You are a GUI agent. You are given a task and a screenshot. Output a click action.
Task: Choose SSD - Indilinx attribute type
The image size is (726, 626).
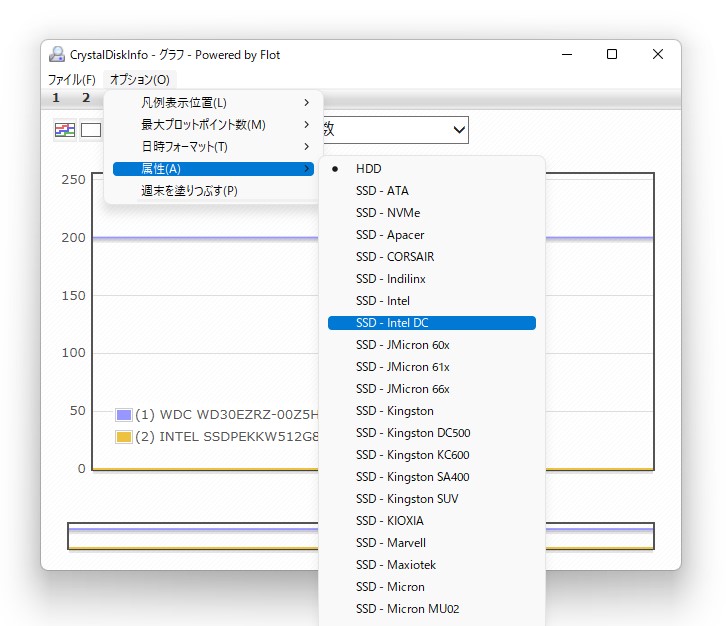(432, 279)
